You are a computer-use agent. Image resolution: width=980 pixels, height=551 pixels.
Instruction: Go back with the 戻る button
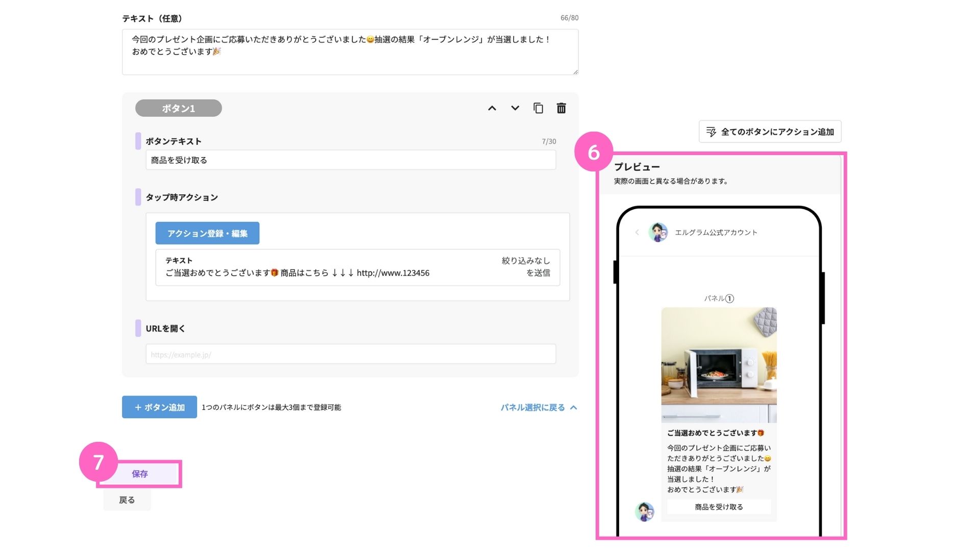127,500
